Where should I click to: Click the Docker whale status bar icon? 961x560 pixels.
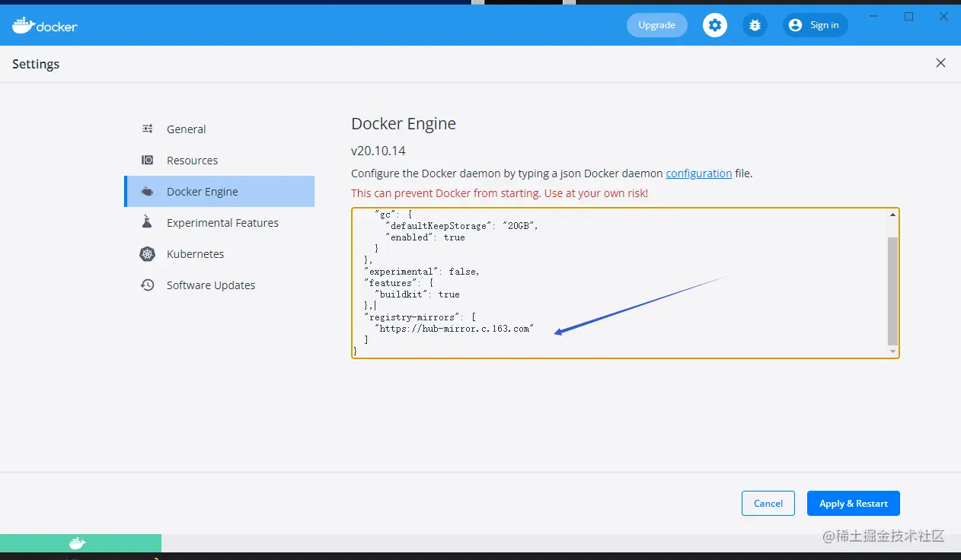[x=77, y=543]
